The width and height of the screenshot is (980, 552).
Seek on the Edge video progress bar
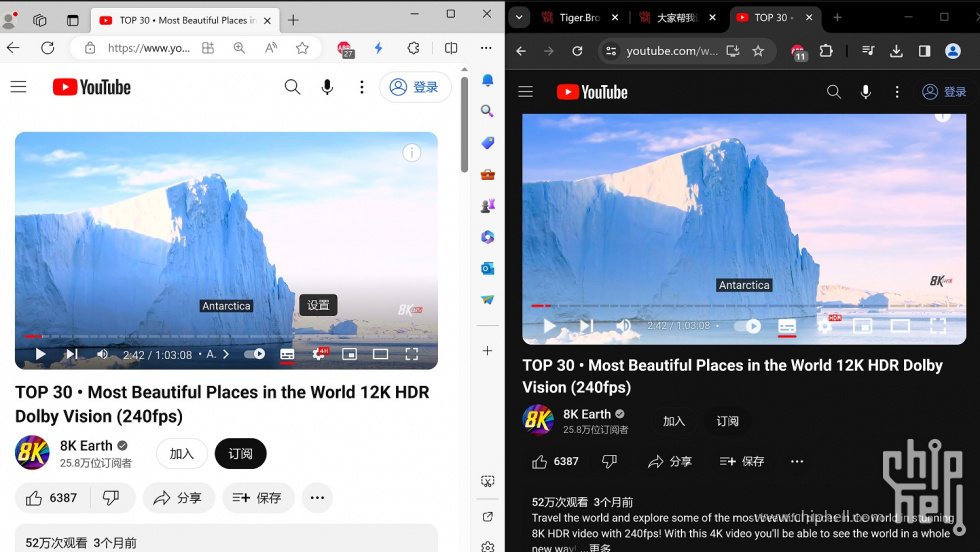coord(226,336)
